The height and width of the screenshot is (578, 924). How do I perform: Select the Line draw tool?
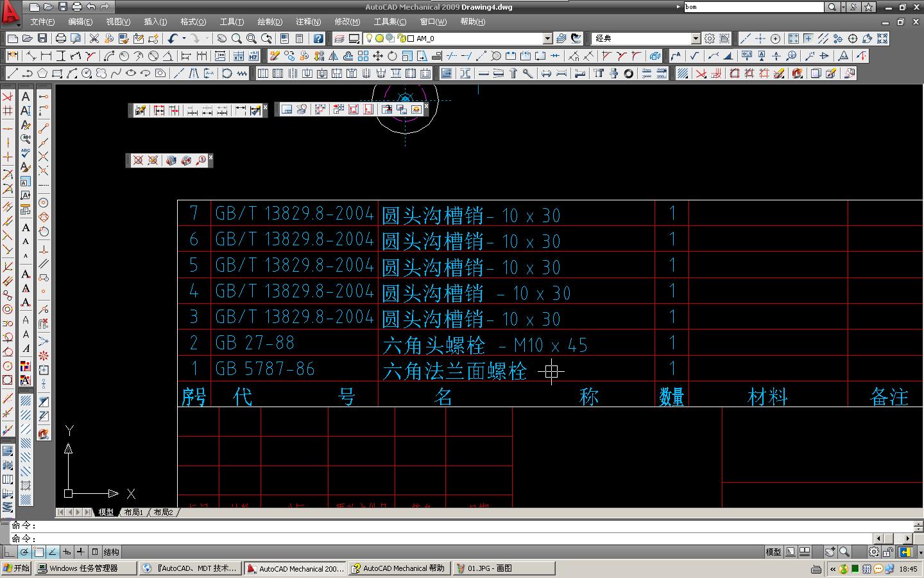coord(12,74)
